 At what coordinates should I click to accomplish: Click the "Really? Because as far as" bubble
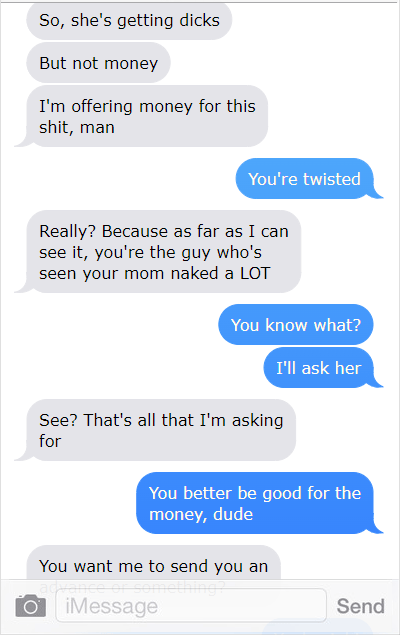[164, 251]
